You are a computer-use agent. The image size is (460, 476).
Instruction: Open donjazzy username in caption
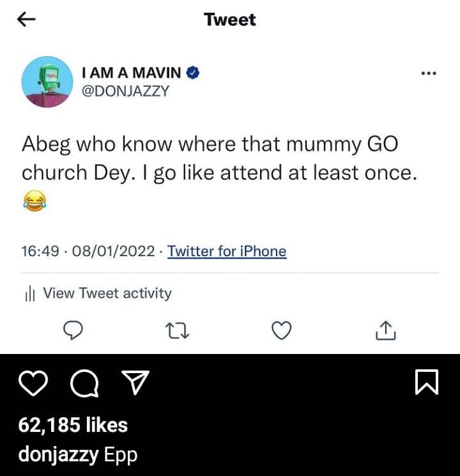pyautogui.click(x=58, y=455)
